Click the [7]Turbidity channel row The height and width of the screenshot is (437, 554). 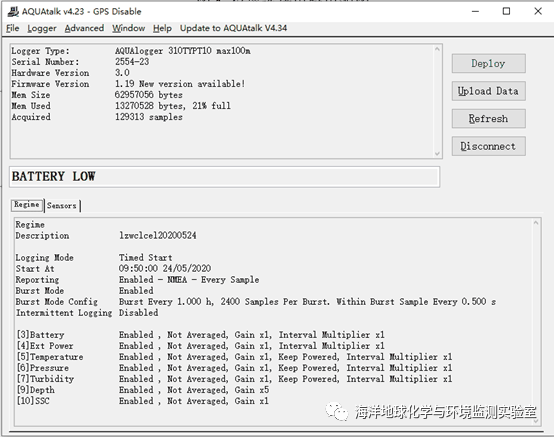click(x=234, y=379)
